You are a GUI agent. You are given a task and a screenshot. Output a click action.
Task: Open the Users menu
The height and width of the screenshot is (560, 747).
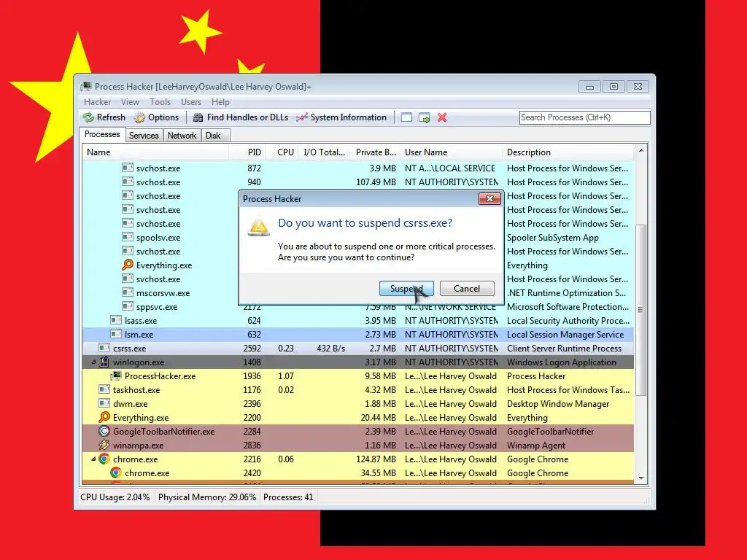[x=191, y=102]
